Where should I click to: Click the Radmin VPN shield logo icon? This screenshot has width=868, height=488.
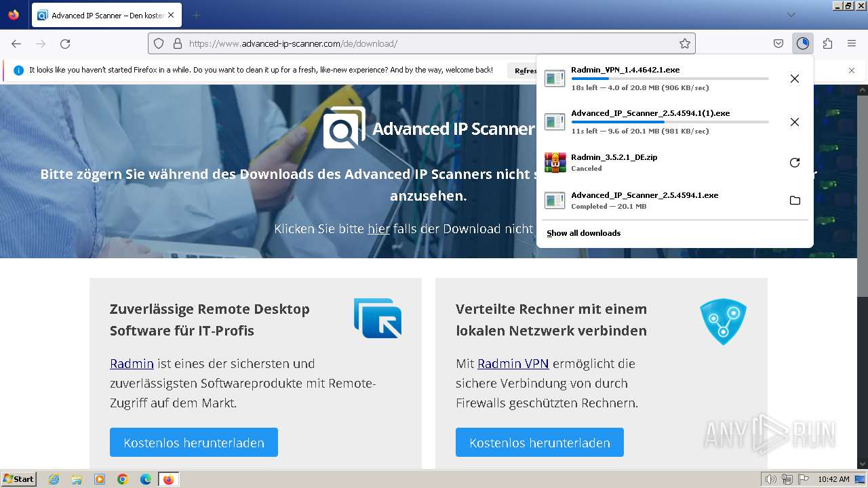pyautogui.click(x=723, y=321)
